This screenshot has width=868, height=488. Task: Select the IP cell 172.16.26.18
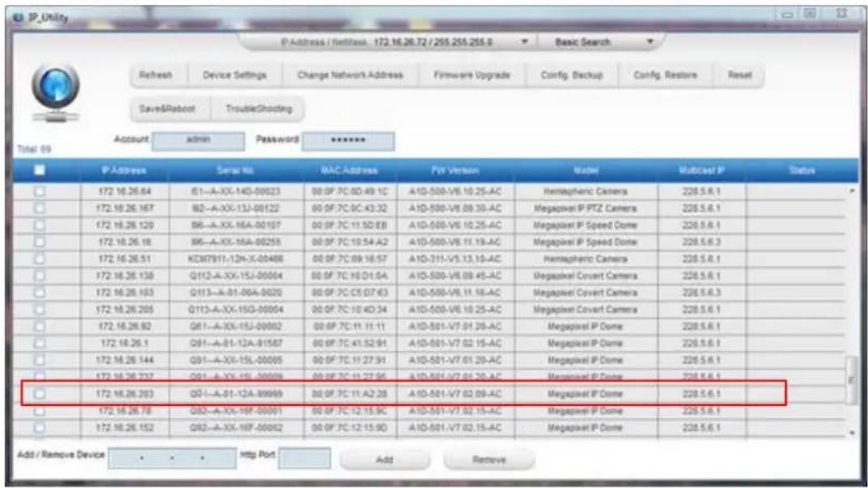(x=125, y=242)
